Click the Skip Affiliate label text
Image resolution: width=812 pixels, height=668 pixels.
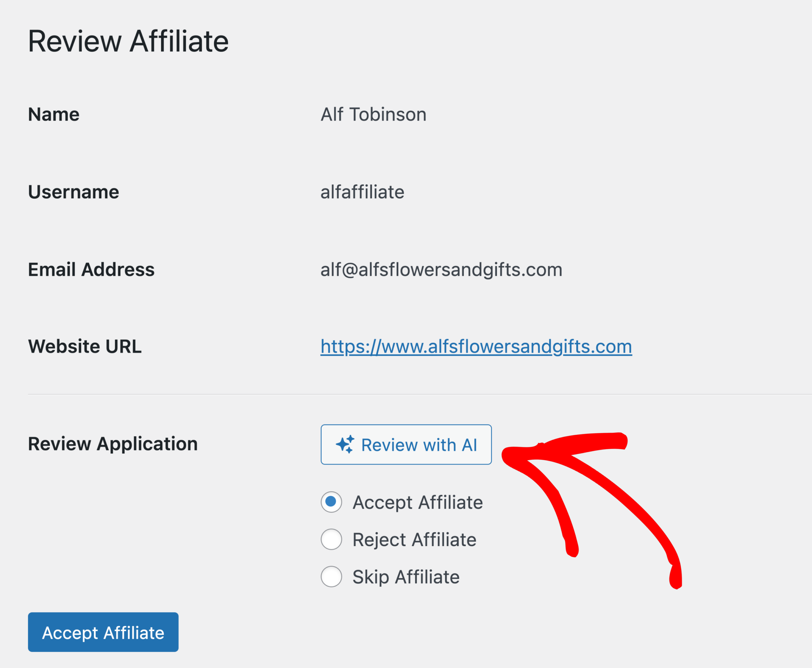(406, 577)
